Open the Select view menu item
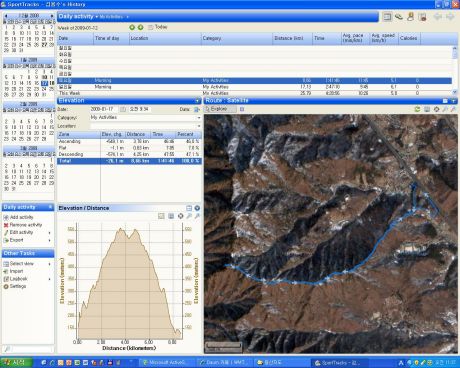 coord(22,264)
